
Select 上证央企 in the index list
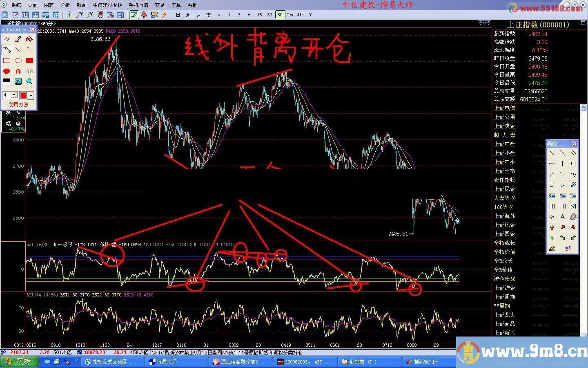pyautogui.click(x=504, y=126)
